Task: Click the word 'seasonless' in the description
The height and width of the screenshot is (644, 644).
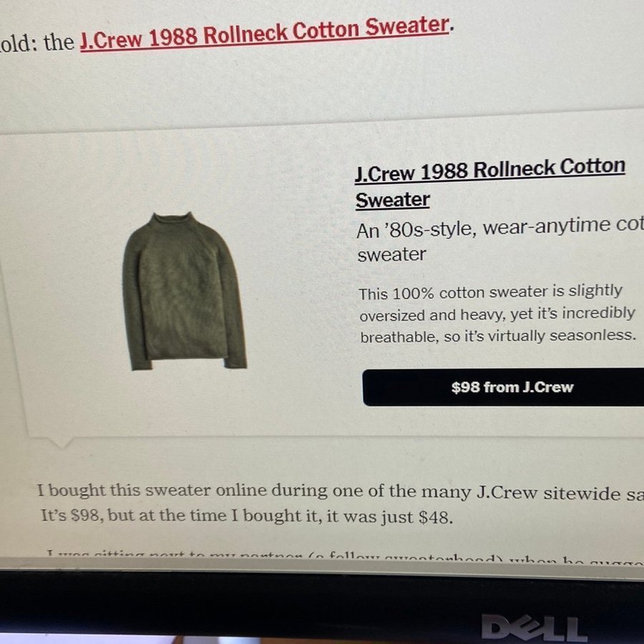Action: click(x=592, y=335)
